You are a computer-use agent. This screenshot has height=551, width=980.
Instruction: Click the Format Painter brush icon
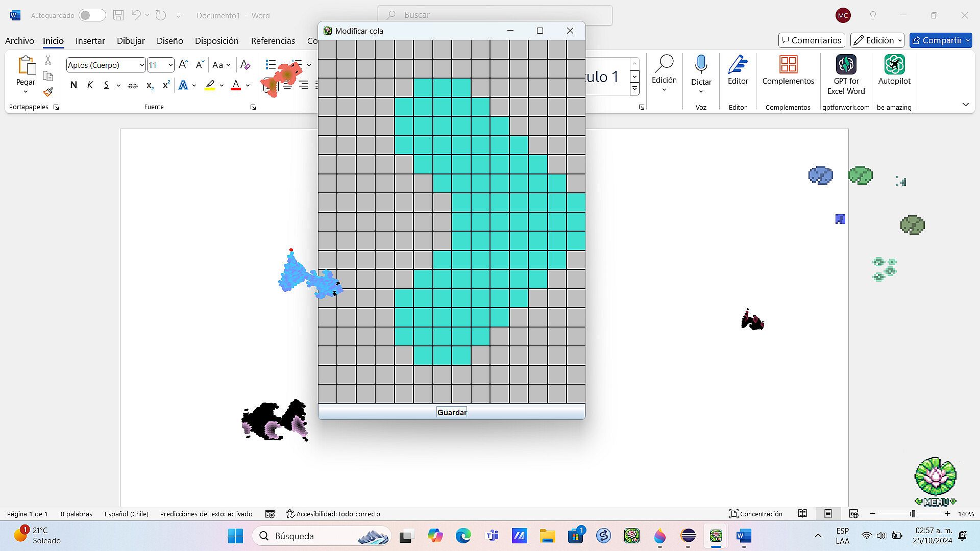[x=48, y=92]
